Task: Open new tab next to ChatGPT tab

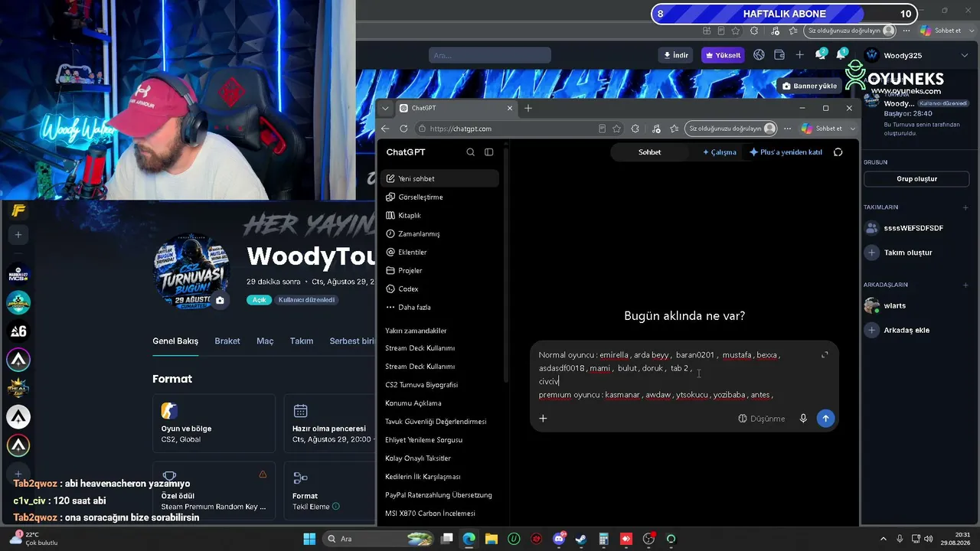Action: point(528,108)
